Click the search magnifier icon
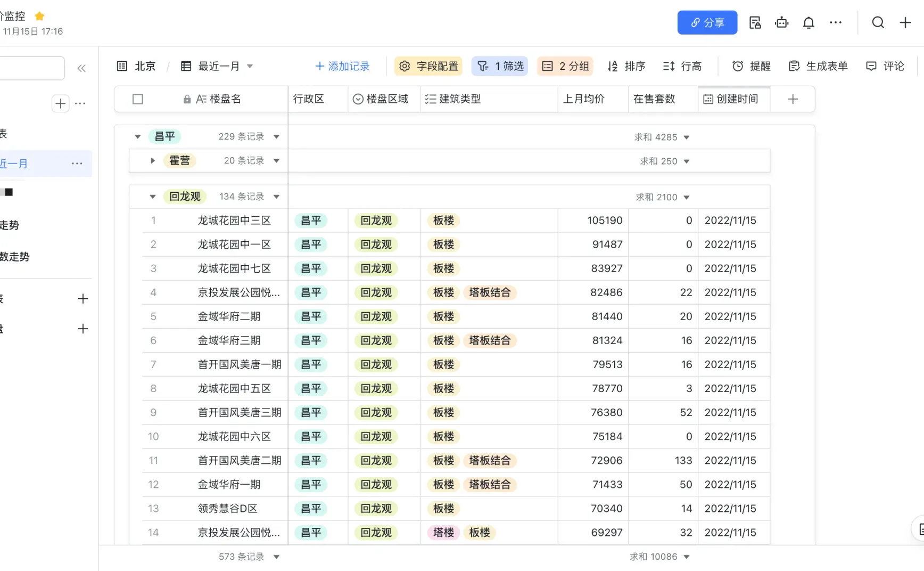 878,22
